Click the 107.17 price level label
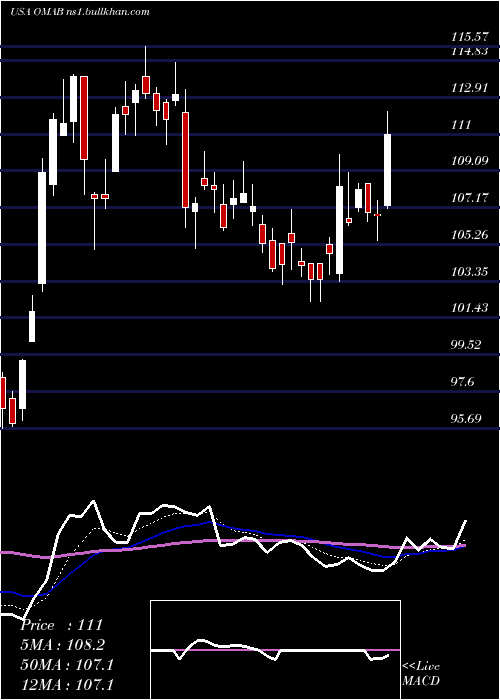The image size is (500, 700). click(469, 198)
